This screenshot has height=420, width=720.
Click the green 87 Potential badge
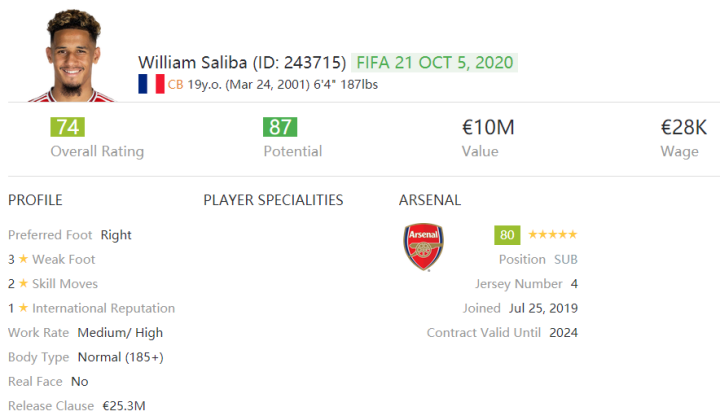pyautogui.click(x=279, y=127)
